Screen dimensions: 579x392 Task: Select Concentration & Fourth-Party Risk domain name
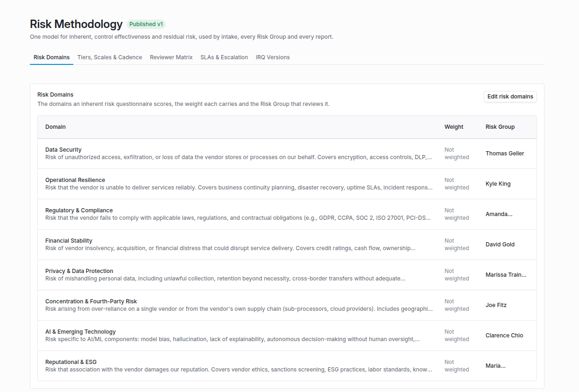tap(91, 301)
